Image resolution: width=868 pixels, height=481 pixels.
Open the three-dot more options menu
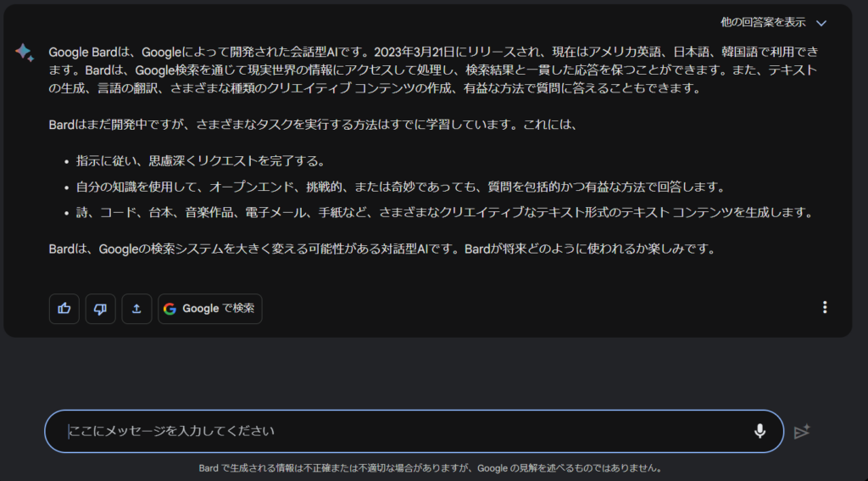[x=825, y=307]
